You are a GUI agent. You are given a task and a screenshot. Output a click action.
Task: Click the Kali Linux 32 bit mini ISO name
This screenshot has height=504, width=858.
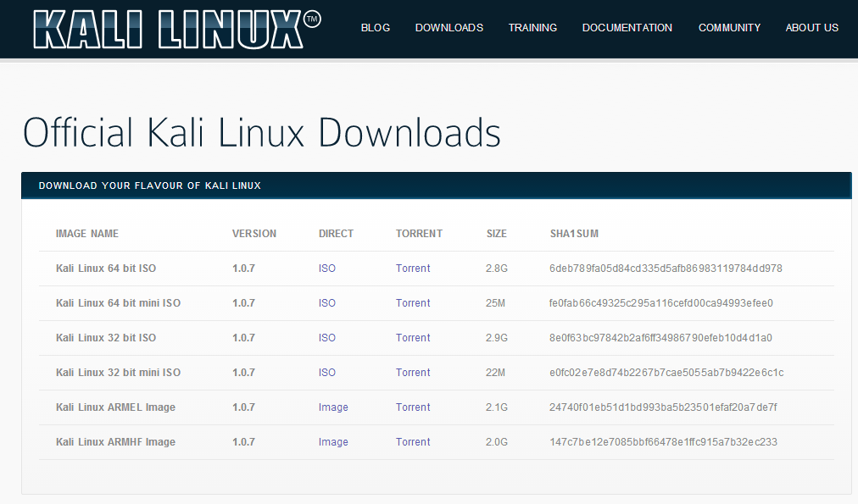point(118,372)
